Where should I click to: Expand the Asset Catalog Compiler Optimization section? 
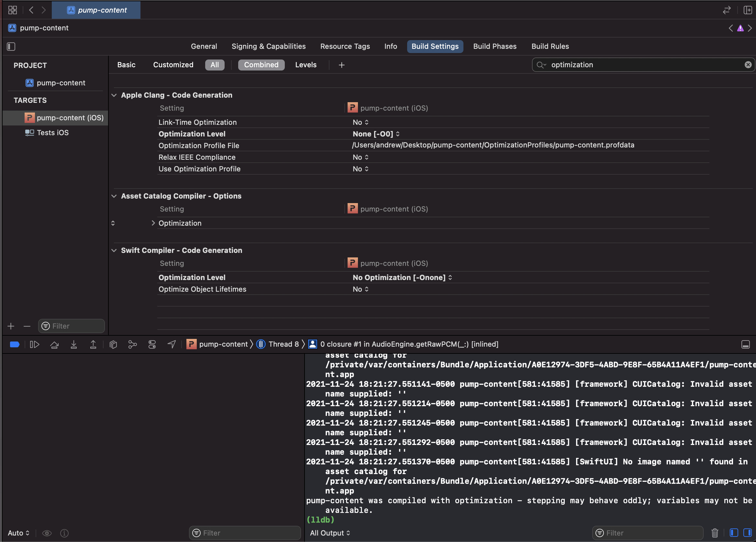(x=153, y=223)
